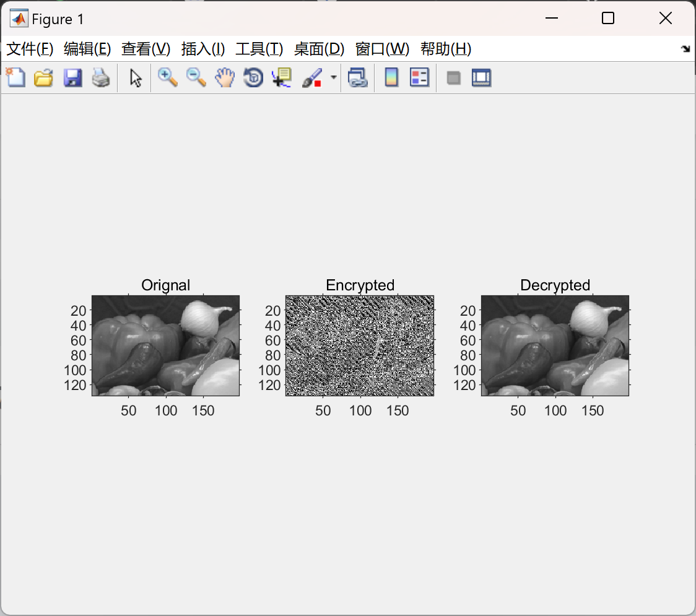Select the Pan hand tool
This screenshot has width=696, height=616.
(225, 77)
